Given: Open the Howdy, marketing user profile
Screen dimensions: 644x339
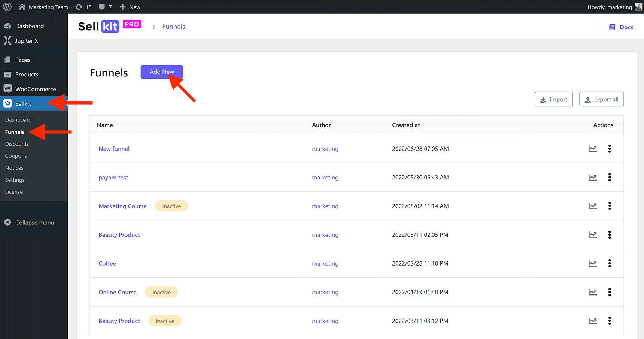Looking at the screenshot, I should click(x=610, y=7).
